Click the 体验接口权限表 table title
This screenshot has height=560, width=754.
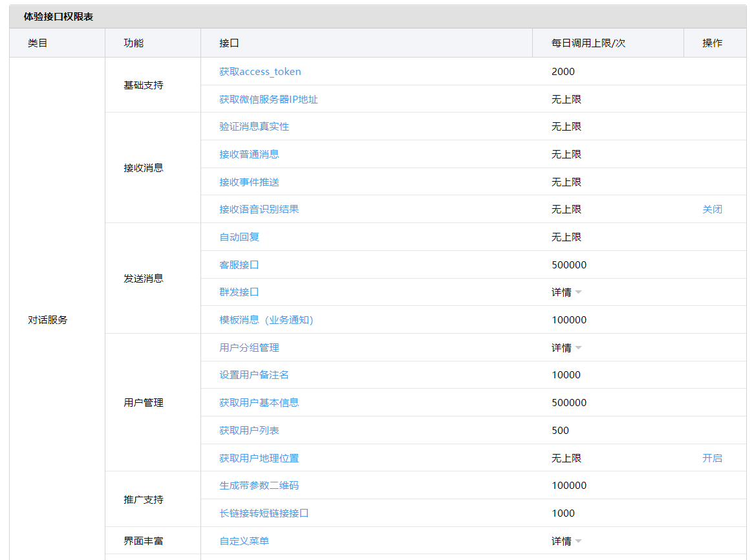point(58,17)
